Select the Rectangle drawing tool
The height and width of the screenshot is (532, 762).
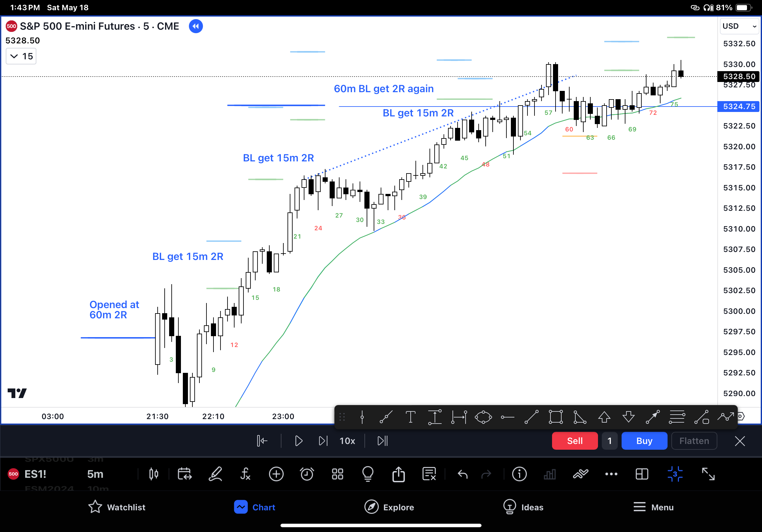[556, 417]
